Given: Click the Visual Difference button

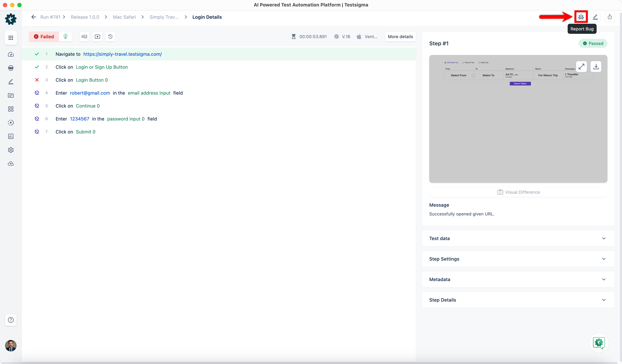Looking at the screenshot, I should pos(518,192).
